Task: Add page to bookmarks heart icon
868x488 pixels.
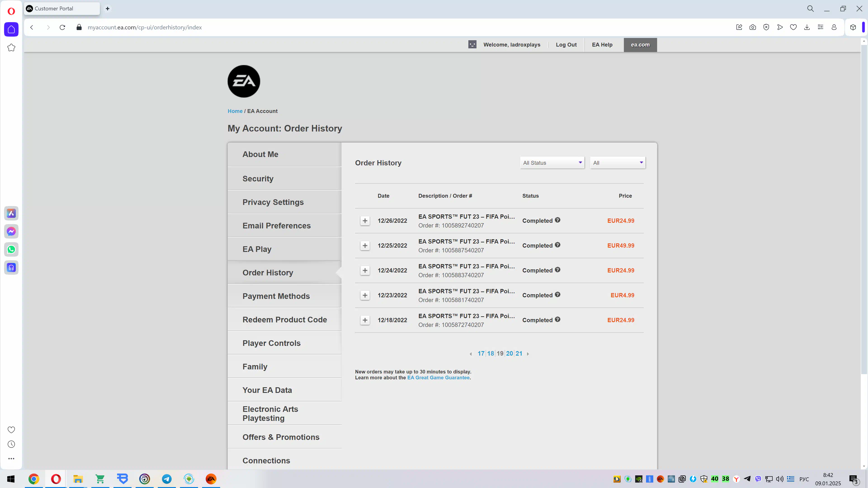Action: coord(793,27)
